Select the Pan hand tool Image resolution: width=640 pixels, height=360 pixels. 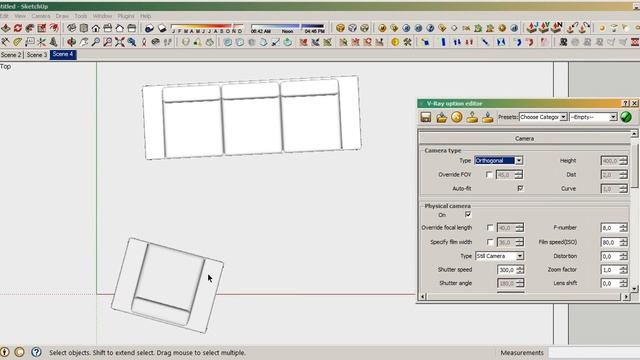84,42
